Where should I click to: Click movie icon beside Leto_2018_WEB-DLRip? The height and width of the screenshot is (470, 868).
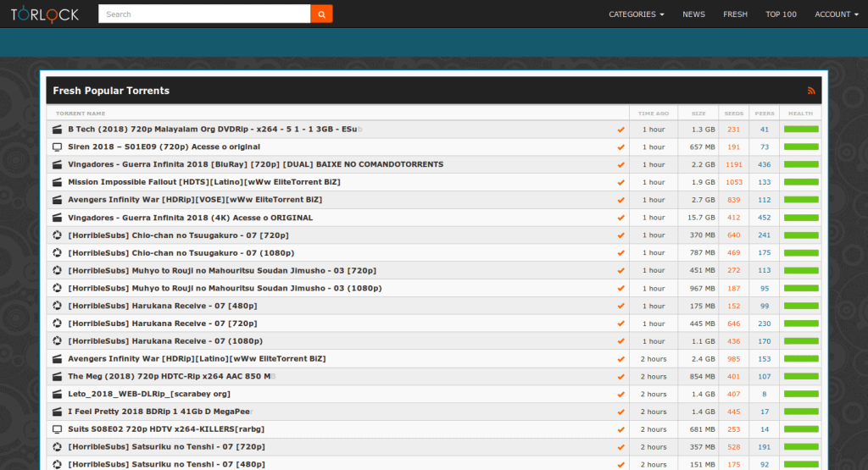click(58, 395)
